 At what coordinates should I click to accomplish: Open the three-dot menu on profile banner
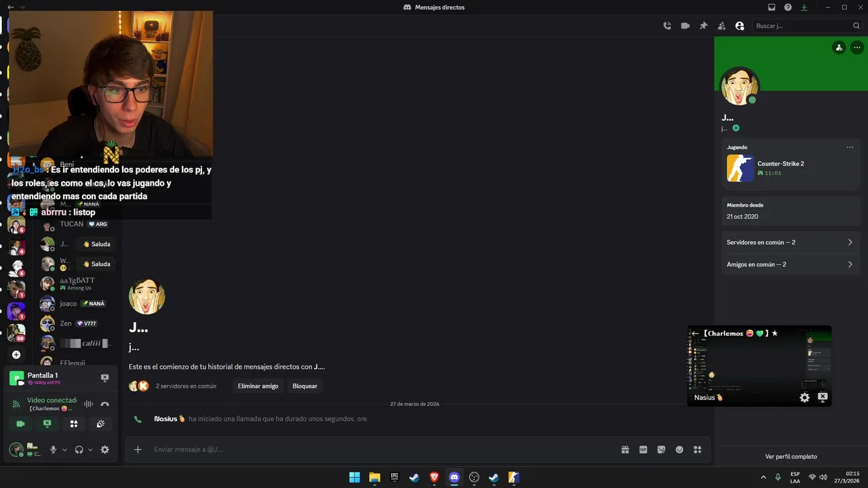pyautogui.click(x=857, y=47)
